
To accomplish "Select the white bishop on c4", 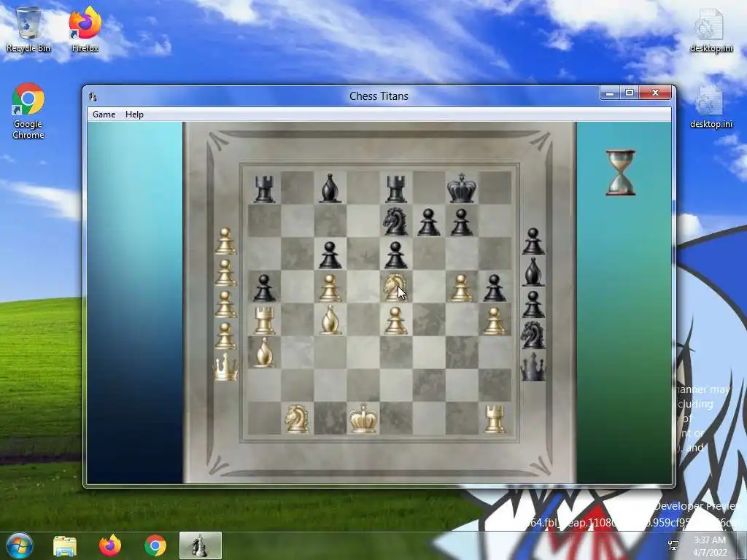I will coord(330,320).
